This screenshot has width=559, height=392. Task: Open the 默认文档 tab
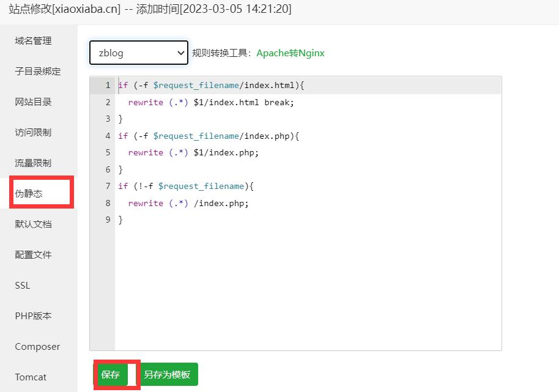(x=33, y=224)
